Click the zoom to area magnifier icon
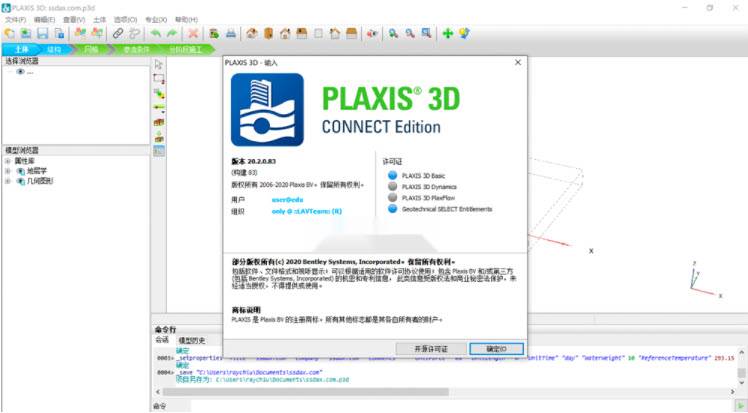Image resolution: width=748 pixels, height=413 pixels. tap(426, 33)
